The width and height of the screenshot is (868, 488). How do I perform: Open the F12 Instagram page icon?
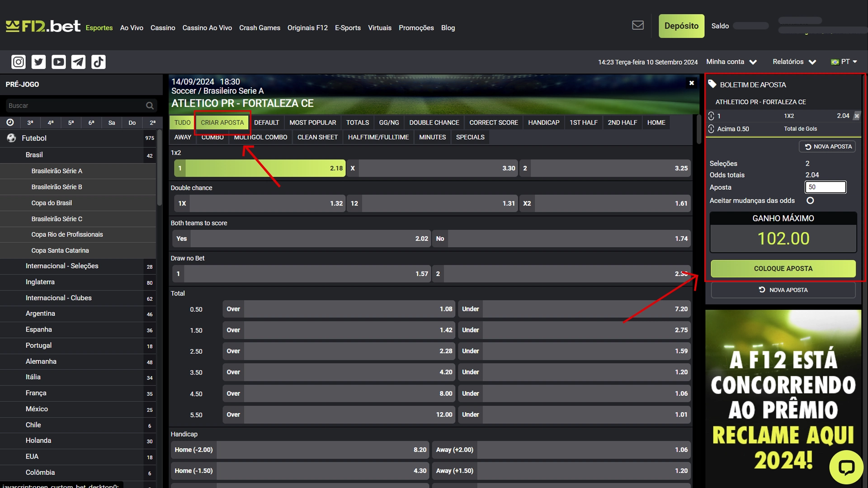pyautogui.click(x=19, y=62)
